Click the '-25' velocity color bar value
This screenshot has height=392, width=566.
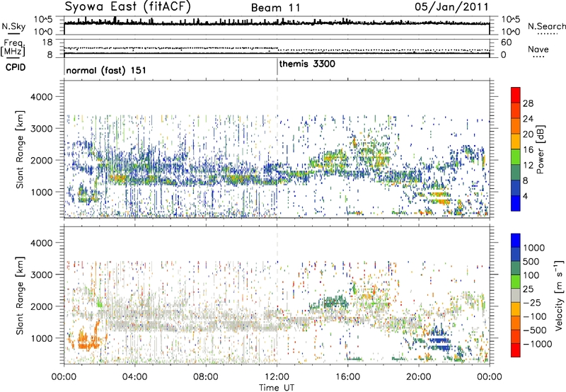coord(531,303)
